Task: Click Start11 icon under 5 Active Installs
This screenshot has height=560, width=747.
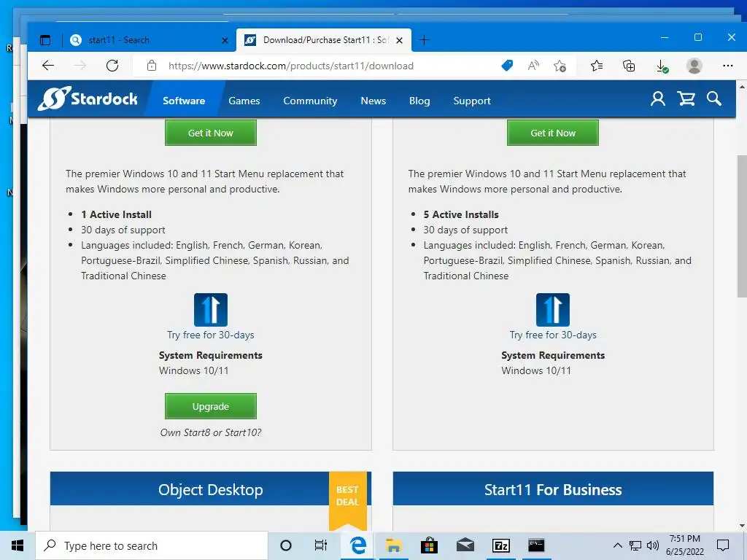Action: point(553,309)
